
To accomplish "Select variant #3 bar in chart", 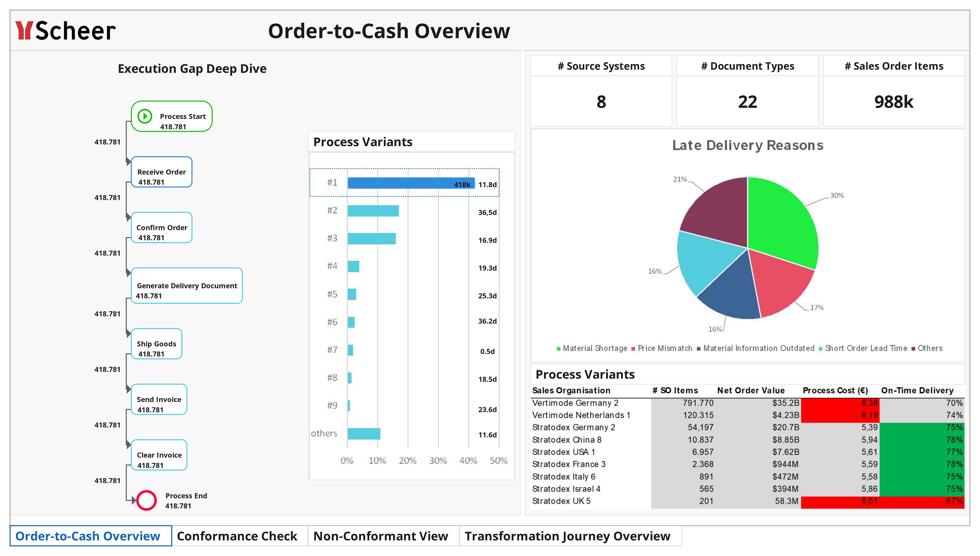I will point(372,239).
